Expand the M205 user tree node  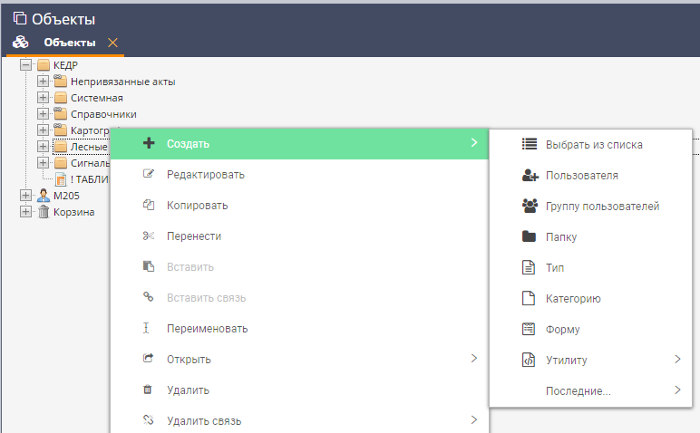[x=26, y=196]
